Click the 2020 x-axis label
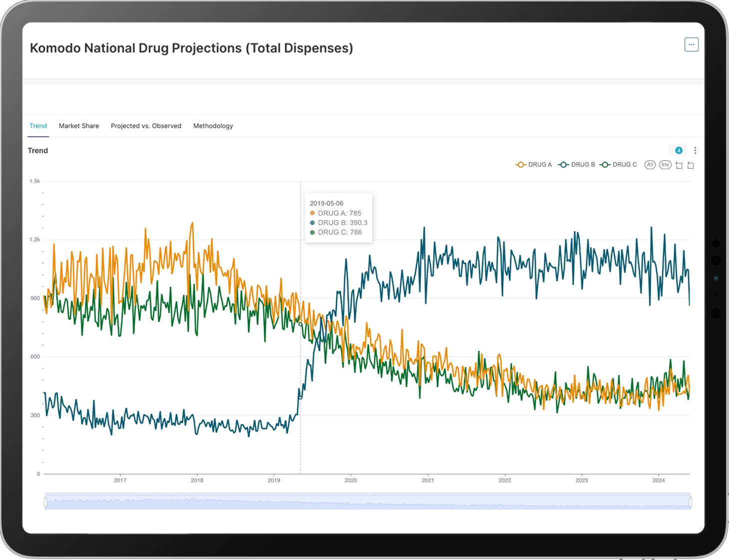 [351, 480]
